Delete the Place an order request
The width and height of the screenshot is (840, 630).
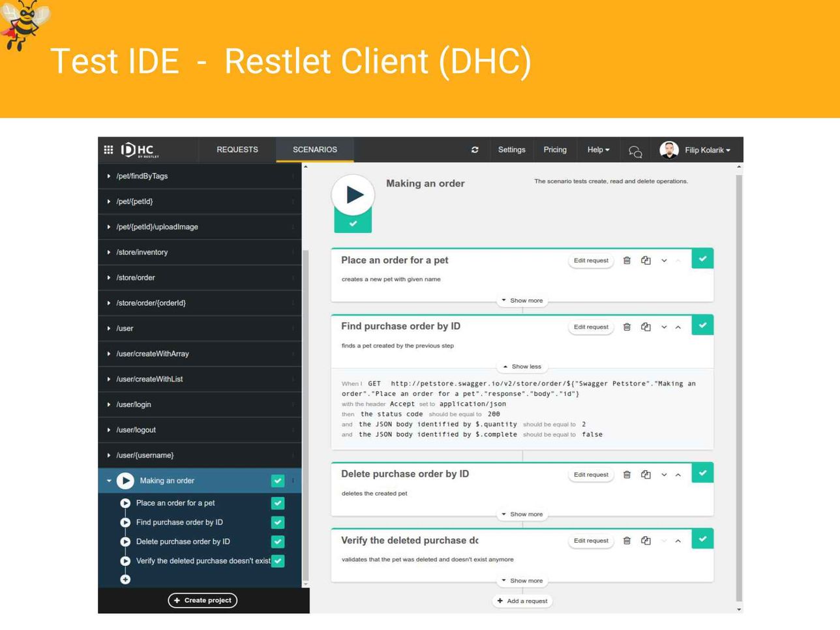627,260
